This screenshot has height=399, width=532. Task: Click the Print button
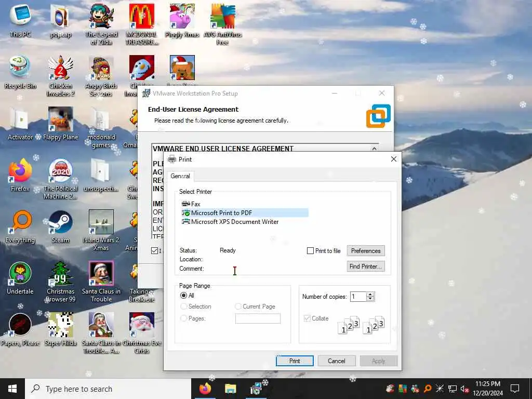tap(295, 361)
